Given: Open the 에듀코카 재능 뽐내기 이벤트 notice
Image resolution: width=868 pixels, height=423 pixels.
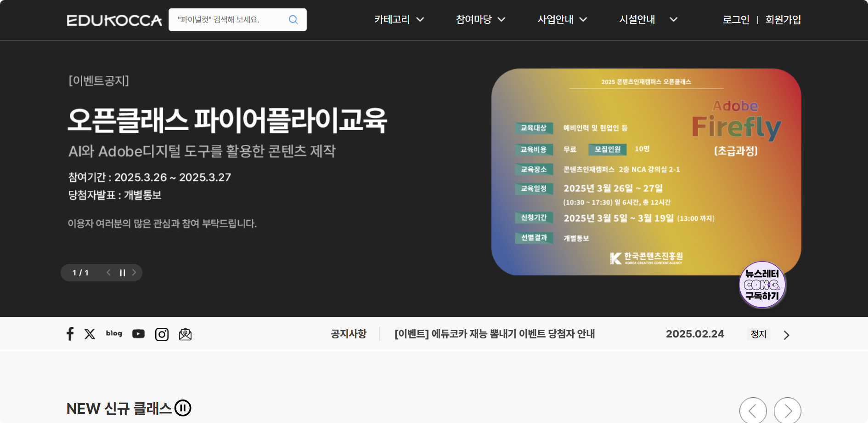Looking at the screenshot, I should [x=495, y=334].
